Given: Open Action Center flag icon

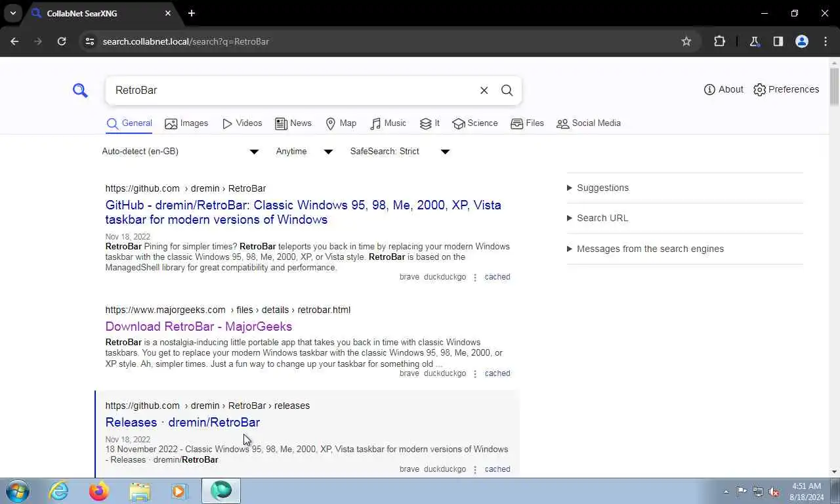Looking at the screenshot, I should point(742,492).
